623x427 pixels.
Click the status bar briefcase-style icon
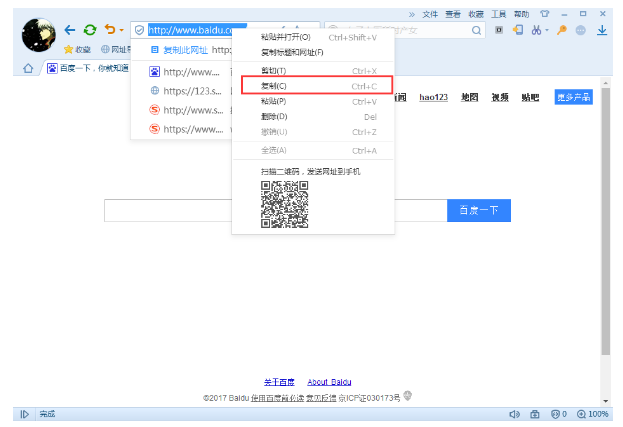pos(535,414)
